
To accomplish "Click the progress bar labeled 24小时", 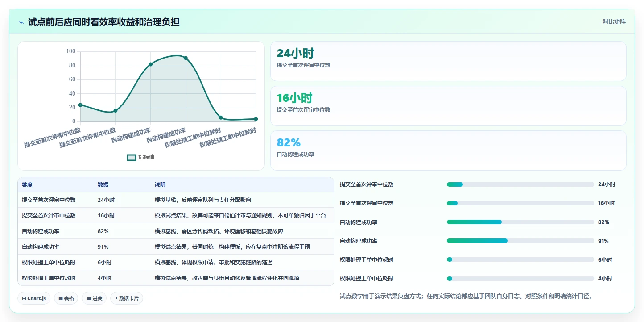I will point(520,184).
